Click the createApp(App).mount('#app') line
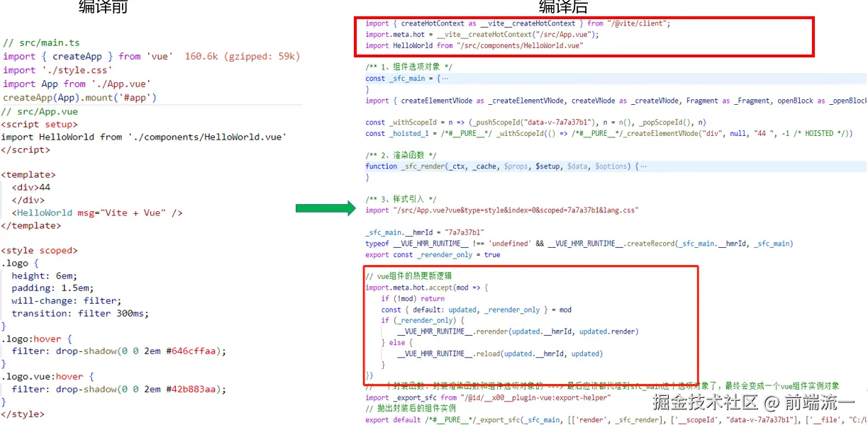The width and height of the screenshot is (868, 425). point(79,98)
